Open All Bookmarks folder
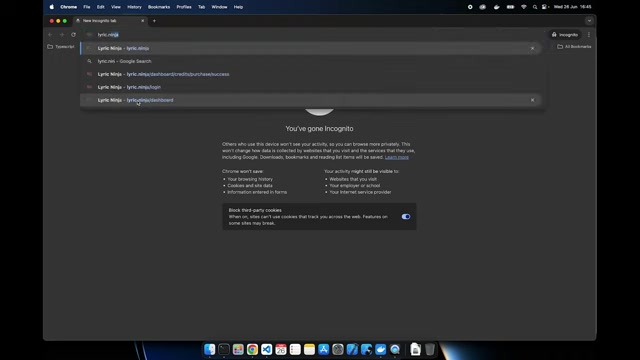Image resolution: width=640 pixels, height=360 pixels. click(574, 47)
